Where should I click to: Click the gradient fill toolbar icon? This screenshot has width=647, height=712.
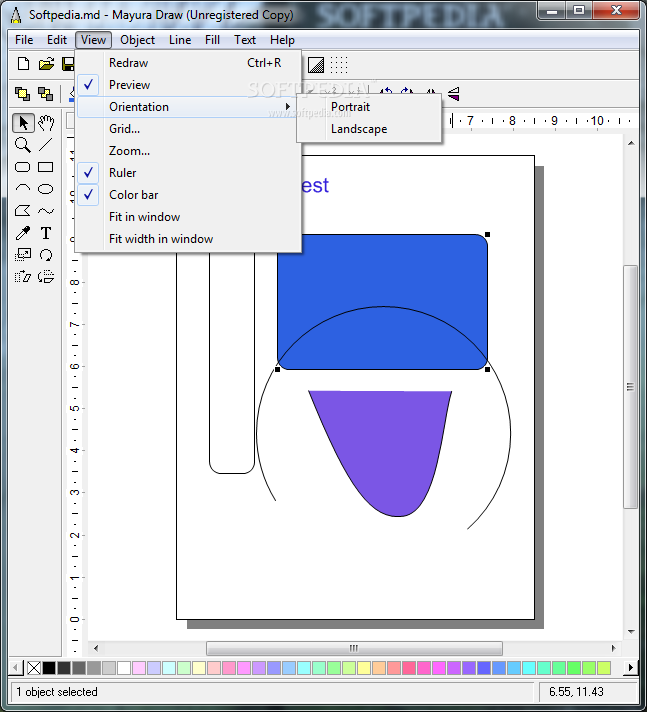pos(316,65)
